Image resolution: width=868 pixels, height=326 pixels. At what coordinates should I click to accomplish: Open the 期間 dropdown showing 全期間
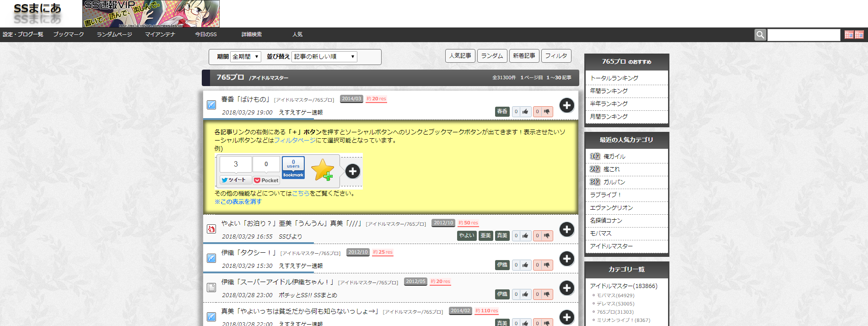point(246,57)
